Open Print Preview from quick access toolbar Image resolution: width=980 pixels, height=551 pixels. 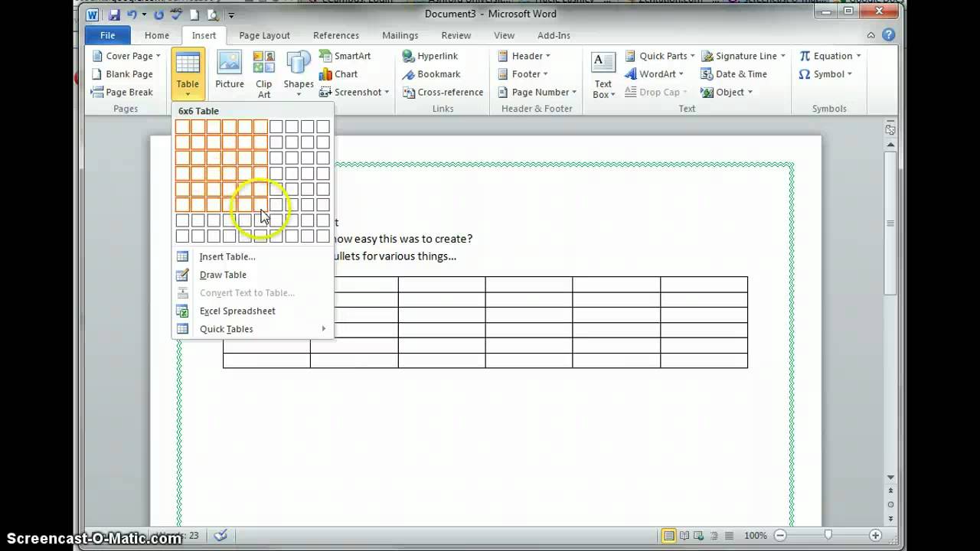pyautogui.click(x=212, y=15)
